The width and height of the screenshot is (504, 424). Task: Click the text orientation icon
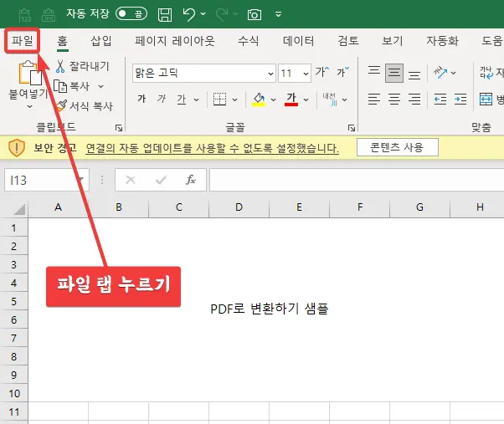(440, 73)
